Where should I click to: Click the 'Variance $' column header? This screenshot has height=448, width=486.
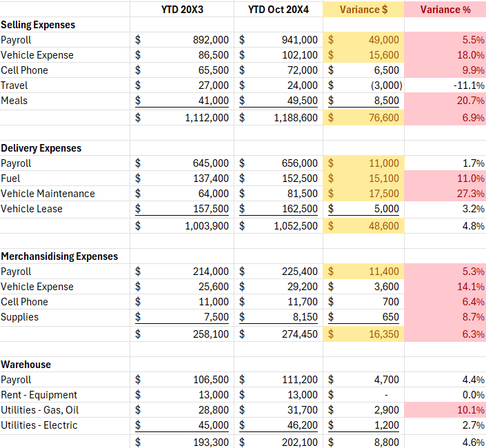[364, 10]
